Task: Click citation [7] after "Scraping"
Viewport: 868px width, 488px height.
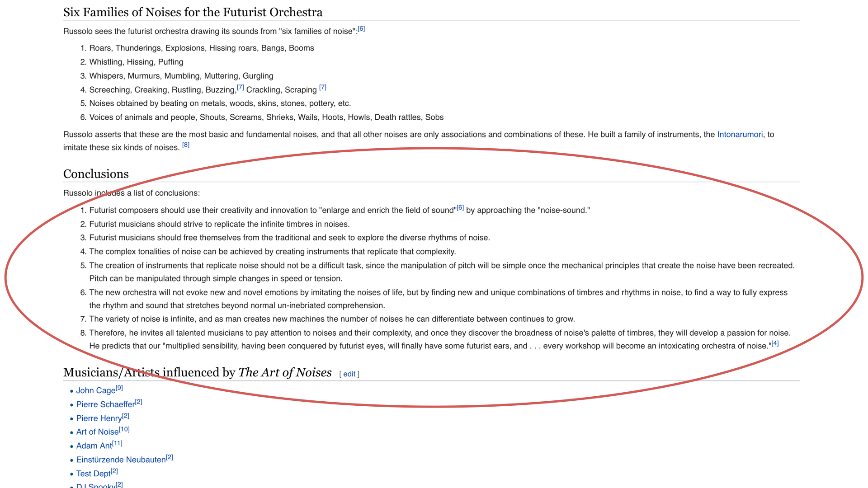Action: [322, 87]
